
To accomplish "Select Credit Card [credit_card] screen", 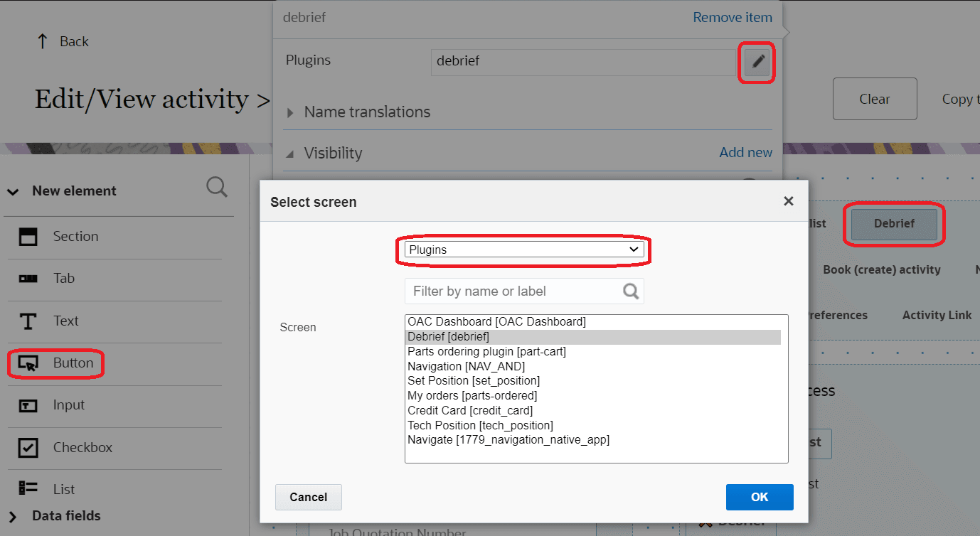I will tap(593, 411).
